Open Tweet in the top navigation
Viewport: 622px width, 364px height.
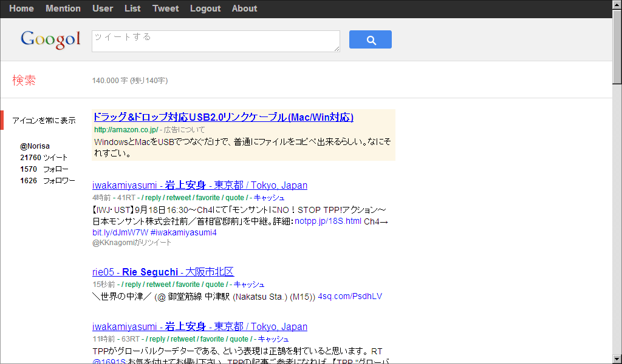(165, 8)
